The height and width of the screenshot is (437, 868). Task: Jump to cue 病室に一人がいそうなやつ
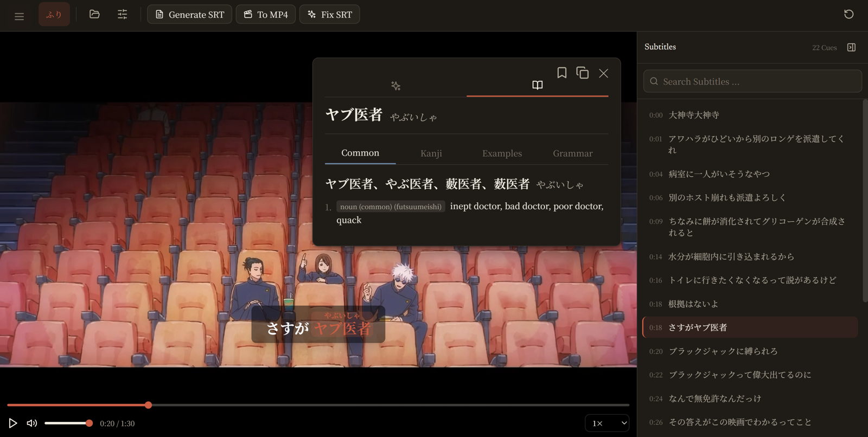pos(750,174)
